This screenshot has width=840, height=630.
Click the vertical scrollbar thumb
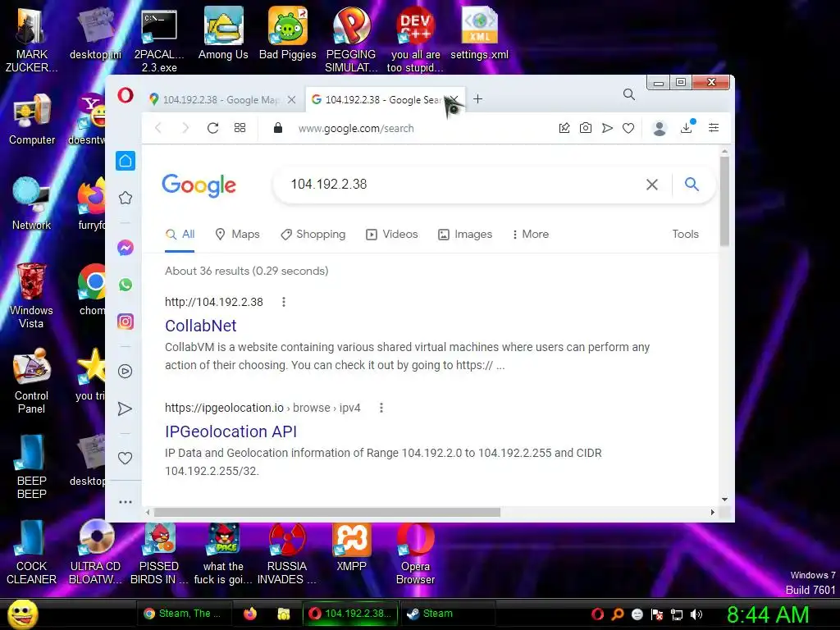coord(724,201)
